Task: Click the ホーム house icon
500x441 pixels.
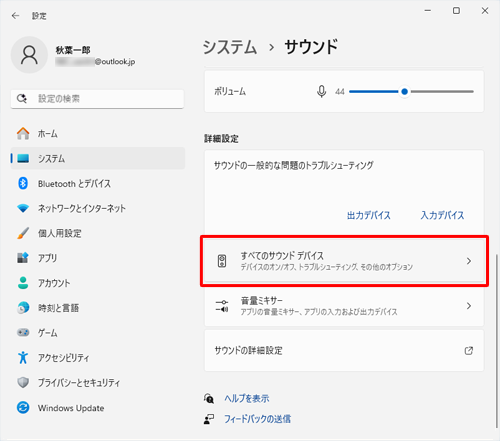Action: point(23,133)
